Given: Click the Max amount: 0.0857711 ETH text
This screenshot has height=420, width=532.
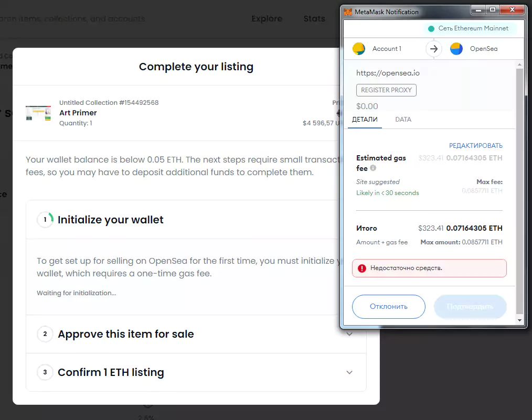Looking at the screenshot, I should [x=461, y=242].
